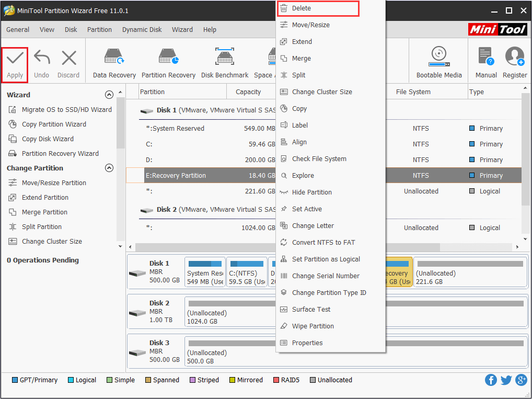Open Data Recovery tool
Viewport: 532px width, 399px height.
[x=114, y=63]
